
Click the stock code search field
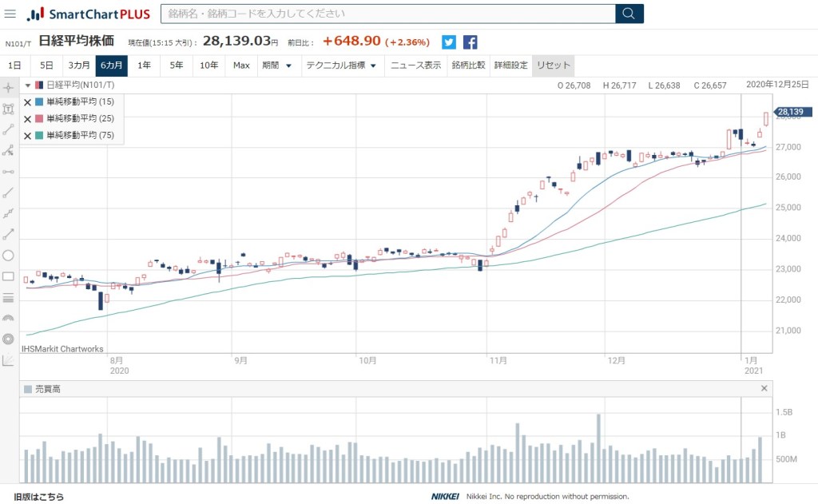click(x=387, y=14)
